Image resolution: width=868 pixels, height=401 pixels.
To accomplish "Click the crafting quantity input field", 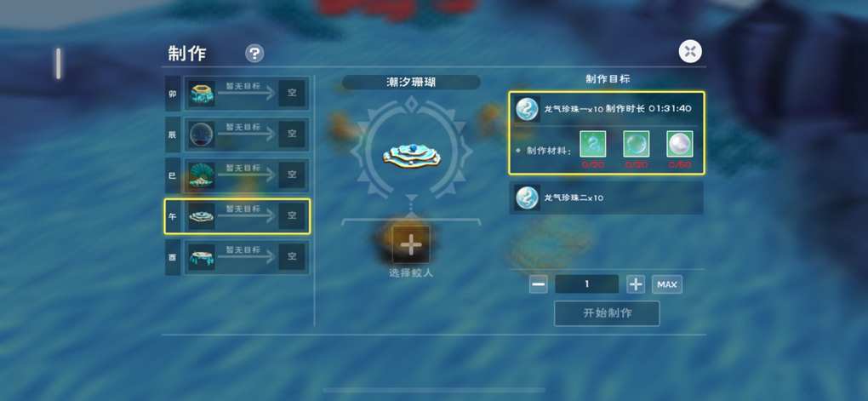I will coord(587,284).
